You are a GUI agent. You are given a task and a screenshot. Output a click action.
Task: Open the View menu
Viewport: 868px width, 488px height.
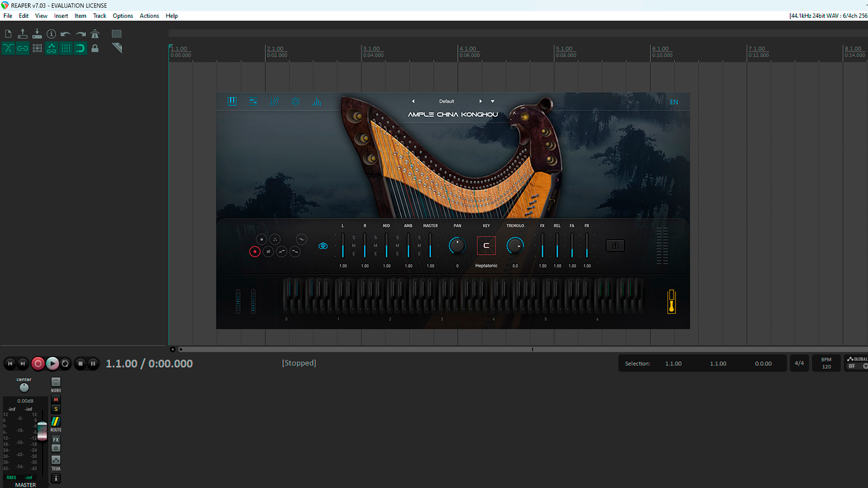(41, 16)
